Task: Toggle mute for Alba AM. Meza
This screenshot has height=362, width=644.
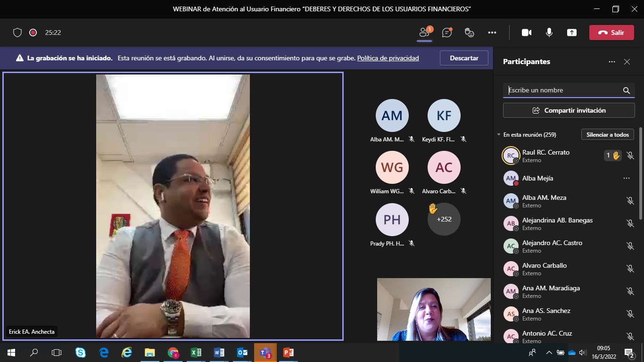Action: (630, 201)
